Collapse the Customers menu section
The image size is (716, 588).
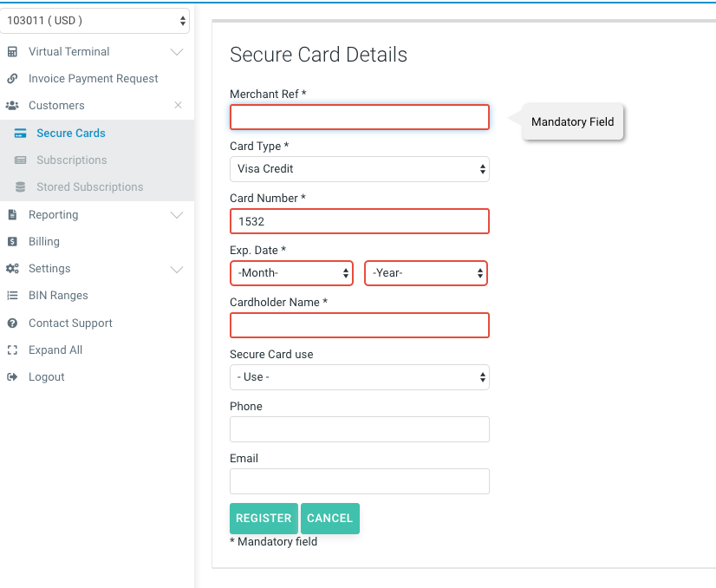(178, 106)
